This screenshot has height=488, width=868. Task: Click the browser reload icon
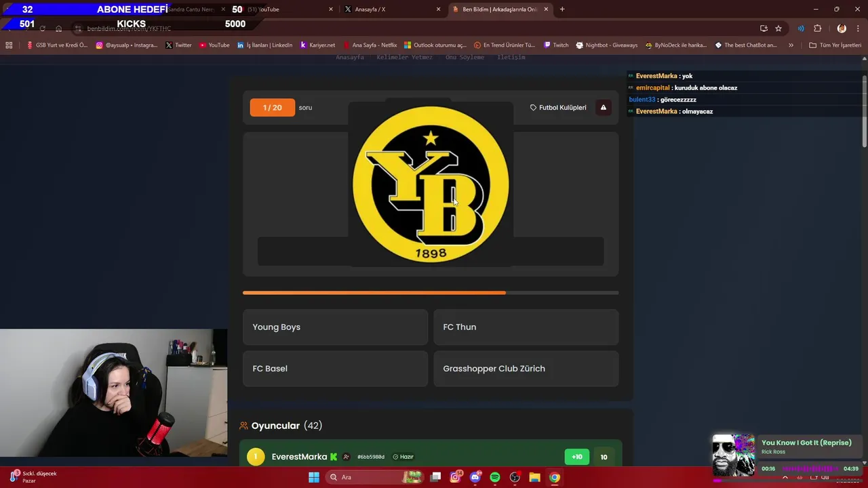coord(42,28)
